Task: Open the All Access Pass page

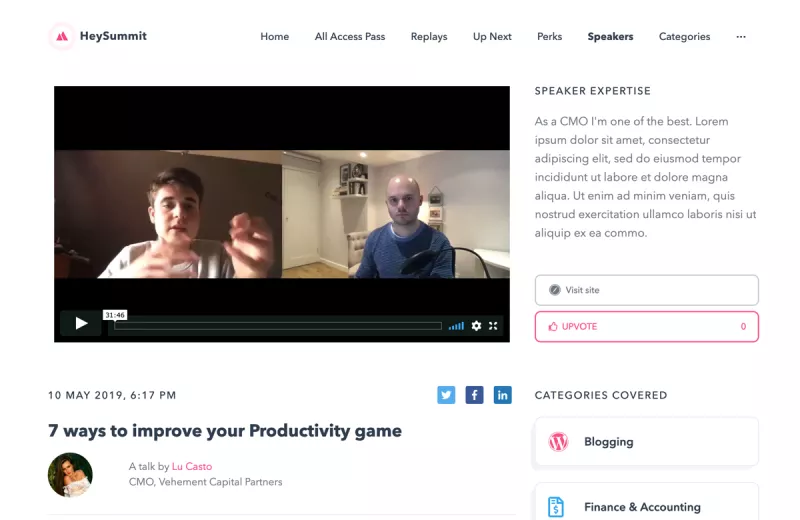Action: [350, 37]
